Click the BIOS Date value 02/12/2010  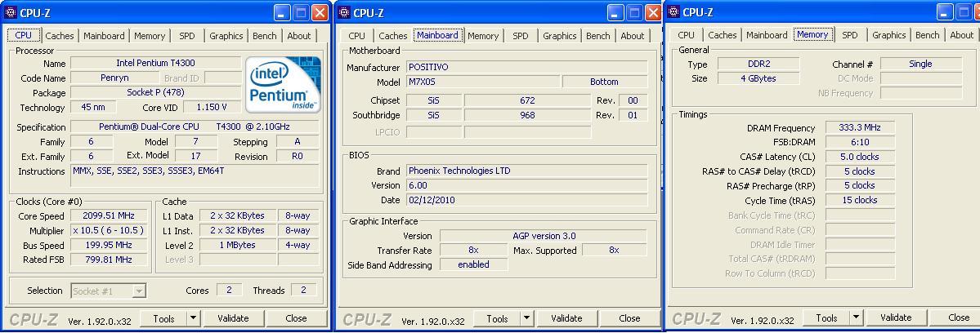tap(527, 200)
